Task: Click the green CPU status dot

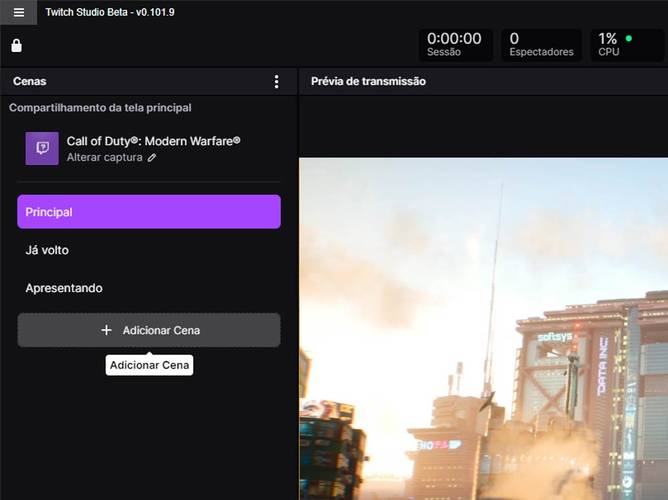Action: [628, 38]
